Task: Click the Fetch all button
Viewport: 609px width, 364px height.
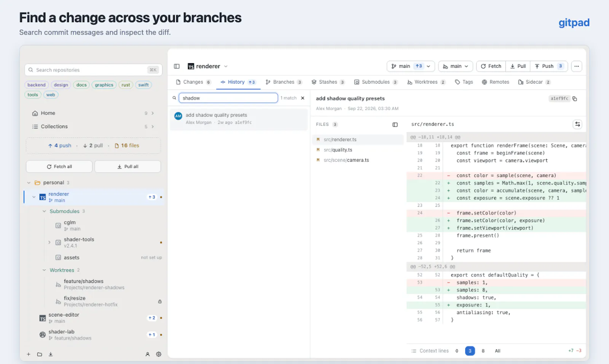Action: [x=59, y=167]
